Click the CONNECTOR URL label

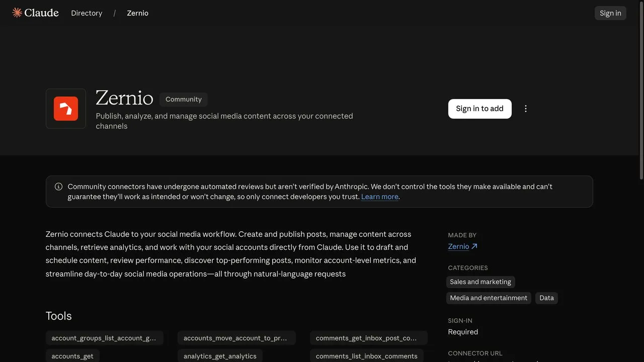click(x=475, y=353)
